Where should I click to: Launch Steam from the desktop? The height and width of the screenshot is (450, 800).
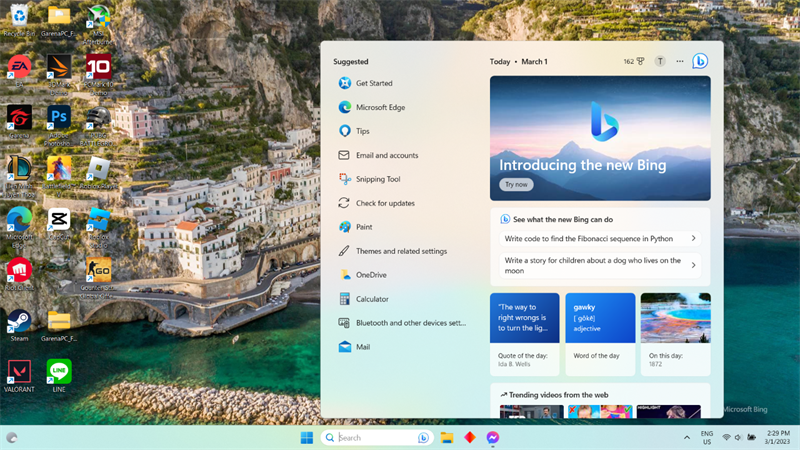(x=19, y=325)
